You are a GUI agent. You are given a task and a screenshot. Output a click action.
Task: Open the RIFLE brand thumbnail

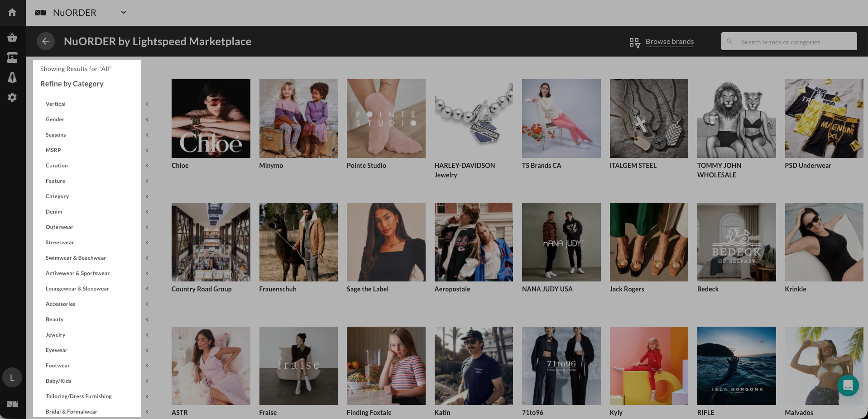coord(737,366)
